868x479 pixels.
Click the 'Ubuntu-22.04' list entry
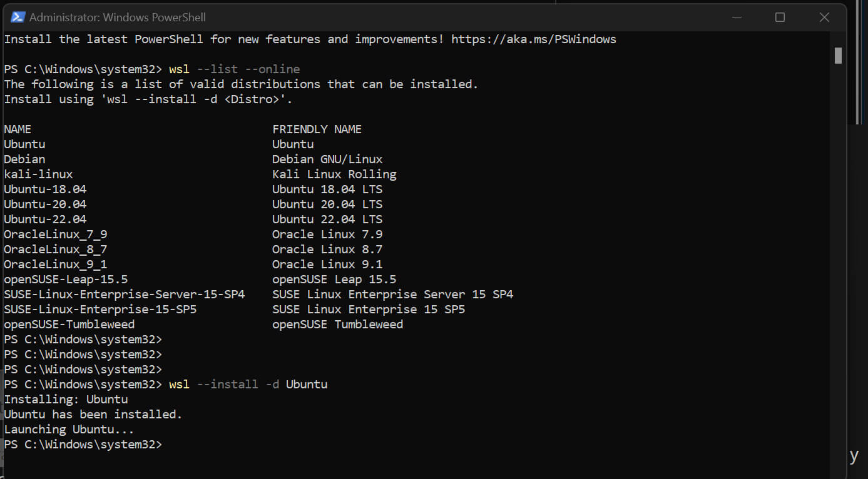45,219
